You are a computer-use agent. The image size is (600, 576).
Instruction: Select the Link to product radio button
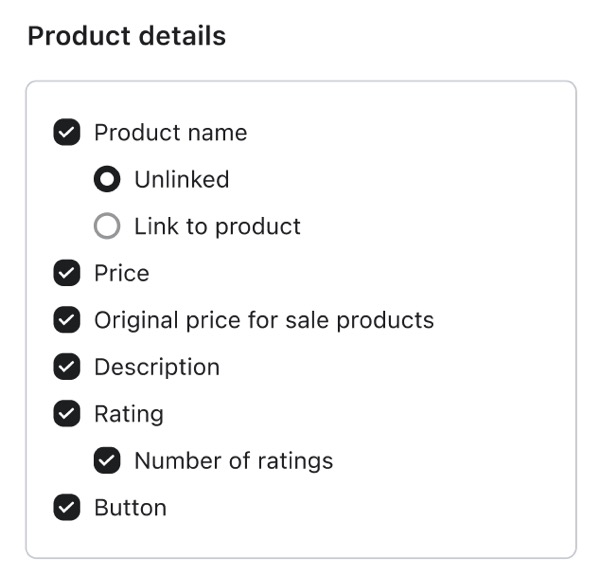[x=107, y=227]
